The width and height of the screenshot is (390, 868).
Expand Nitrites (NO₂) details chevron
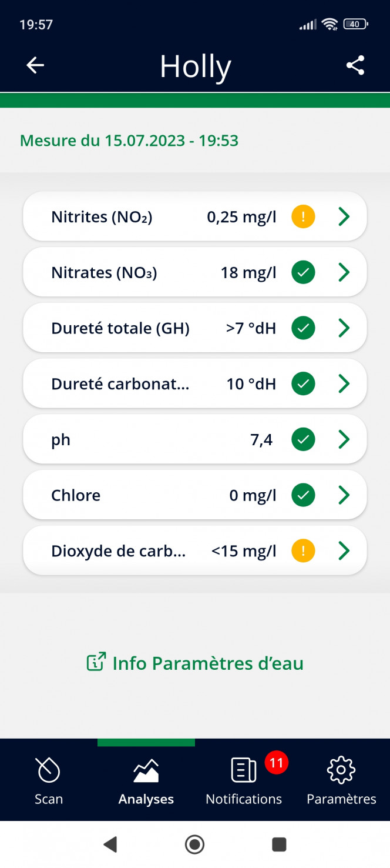point(344,217)
